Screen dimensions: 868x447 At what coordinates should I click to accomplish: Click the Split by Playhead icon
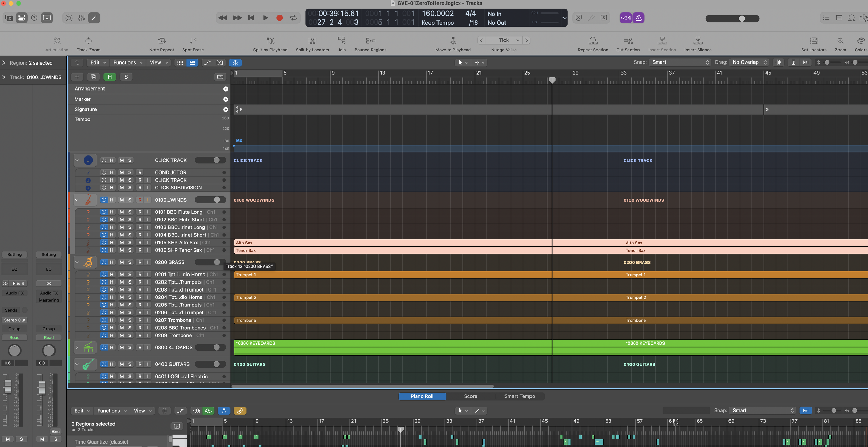coord(270,41)
